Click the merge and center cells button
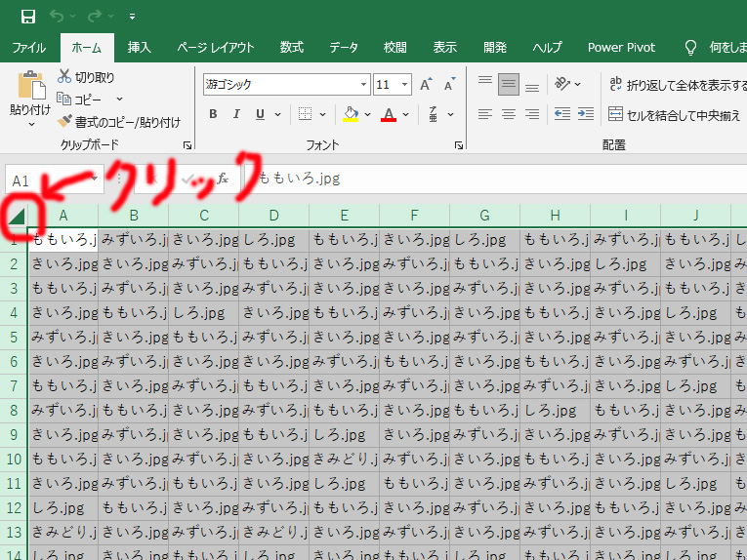 (674, 115)
